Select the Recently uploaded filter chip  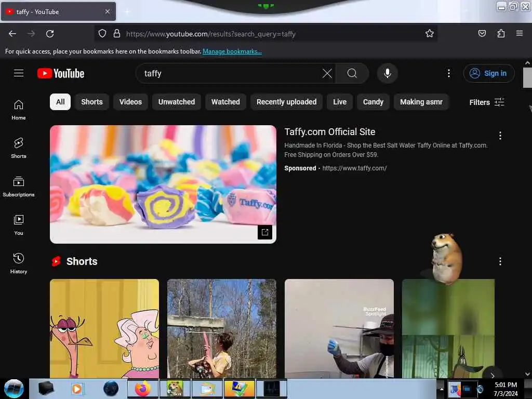pos(286,102)
